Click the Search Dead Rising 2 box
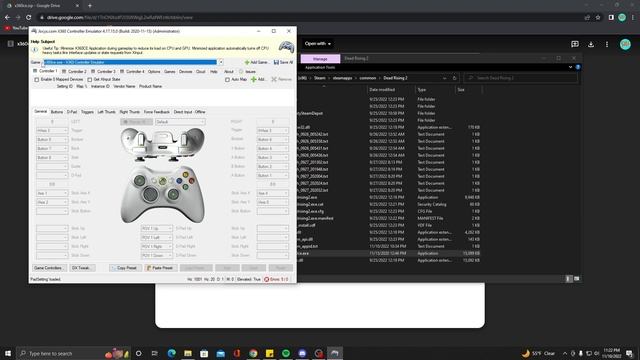The width and height of the screenshot is (640, 360). point(520,78)
